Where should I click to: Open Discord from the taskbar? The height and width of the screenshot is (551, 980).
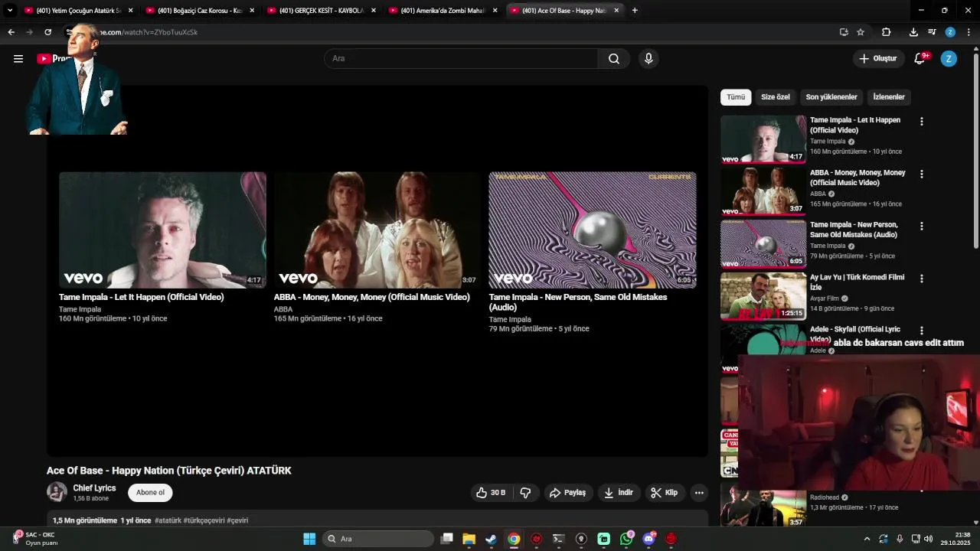(x=649, y=539)
